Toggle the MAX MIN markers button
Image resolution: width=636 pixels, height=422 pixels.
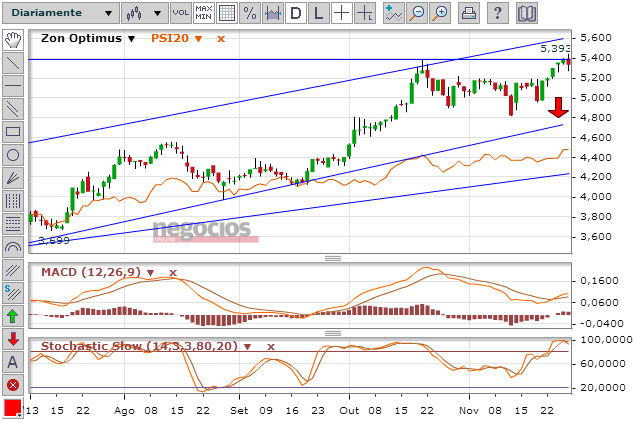pos(204,13)
